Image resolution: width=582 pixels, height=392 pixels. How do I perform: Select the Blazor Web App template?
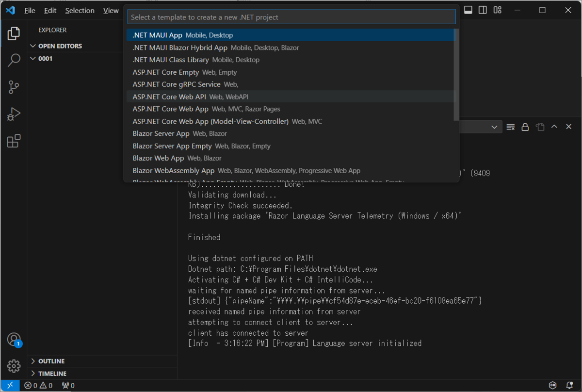[290, 158]
